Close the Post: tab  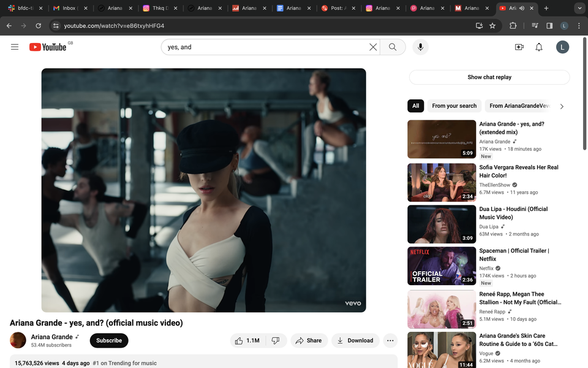coord(353,8)
